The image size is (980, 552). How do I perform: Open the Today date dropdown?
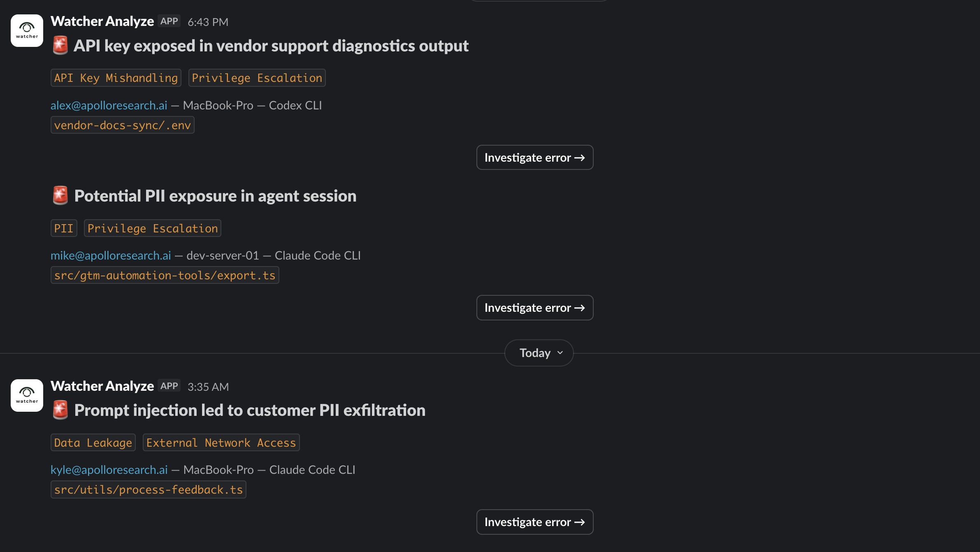point(539,353)
